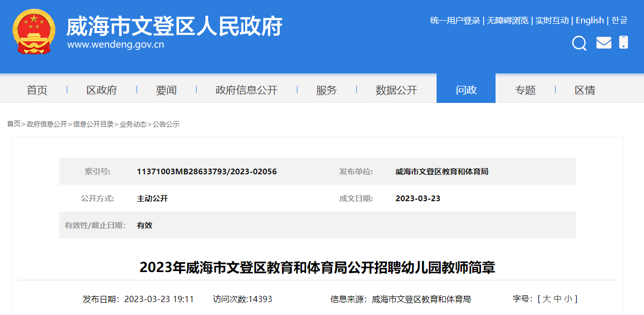
Task: Go to the 首页 navigation tab
Action: (x=37, y=90)
